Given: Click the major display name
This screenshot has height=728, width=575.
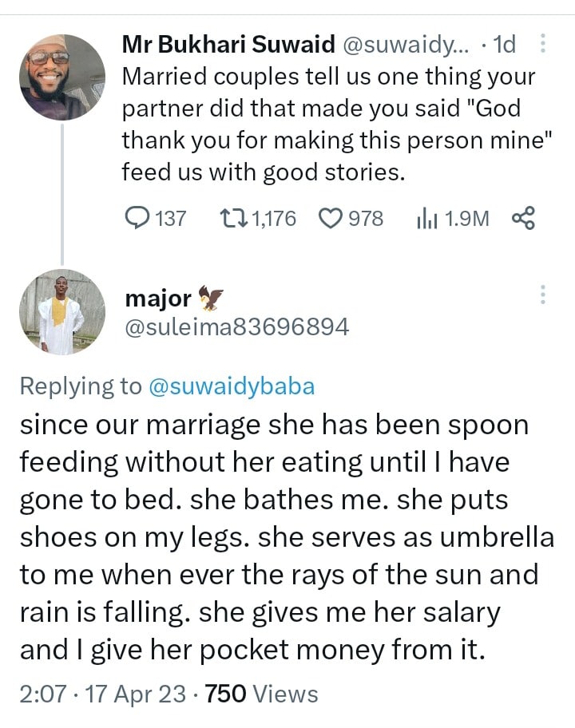Looking at the screenshot, I should [x=158, y=299].
